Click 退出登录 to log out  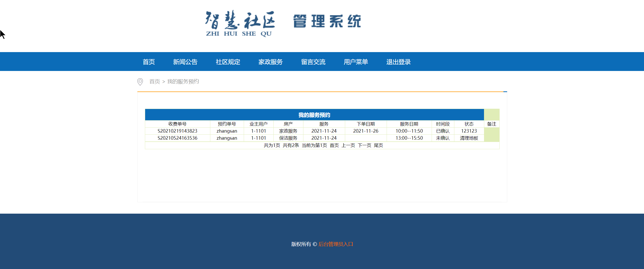pos(398,62)
